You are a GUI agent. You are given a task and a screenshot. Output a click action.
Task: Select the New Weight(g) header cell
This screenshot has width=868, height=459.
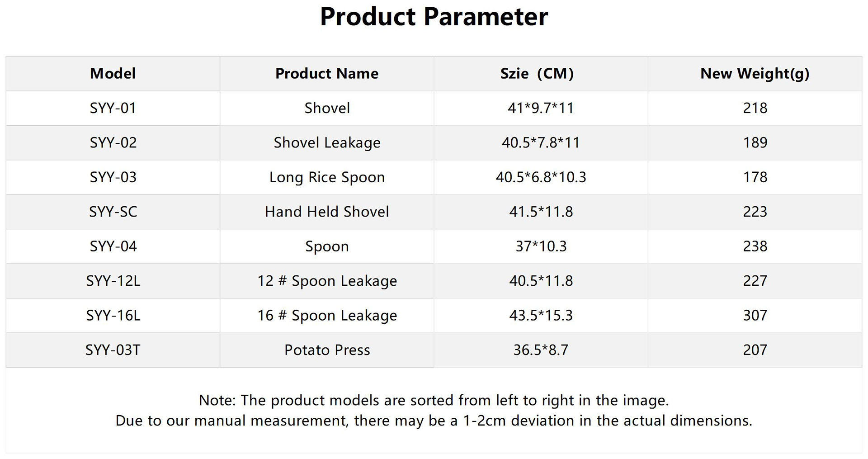(x=755, y=74)
